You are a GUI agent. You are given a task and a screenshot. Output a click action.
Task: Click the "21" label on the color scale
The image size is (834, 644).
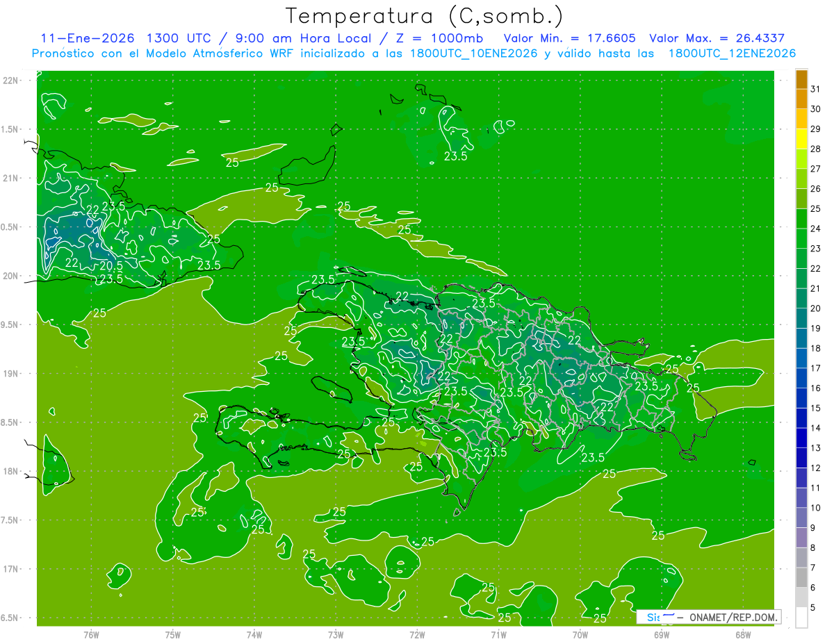(815, 288)
